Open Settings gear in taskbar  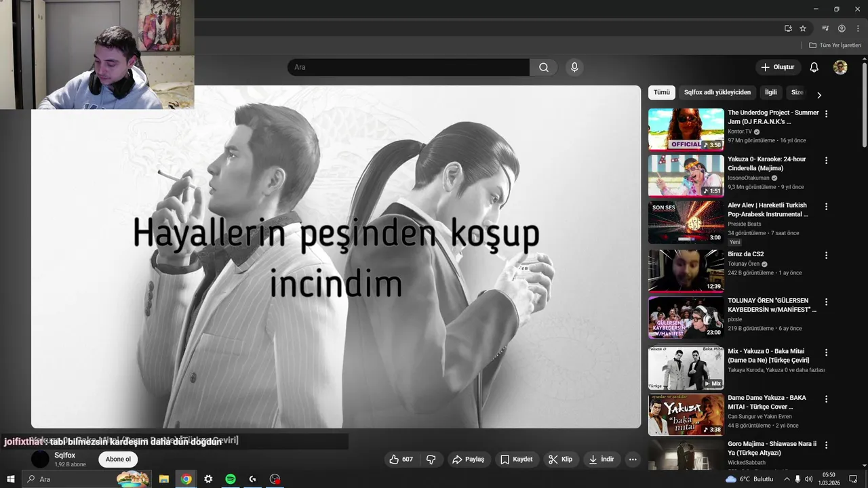click(x=208, y=479)
